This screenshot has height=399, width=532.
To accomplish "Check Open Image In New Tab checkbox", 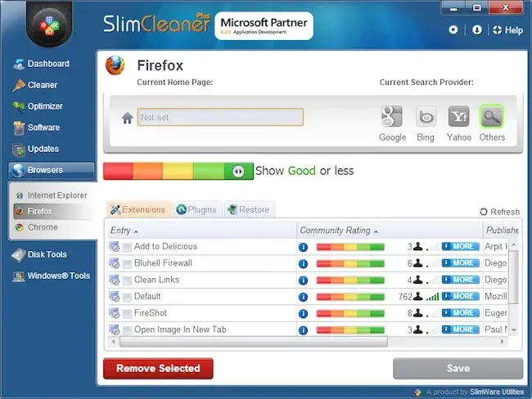I will click(127, 330).
